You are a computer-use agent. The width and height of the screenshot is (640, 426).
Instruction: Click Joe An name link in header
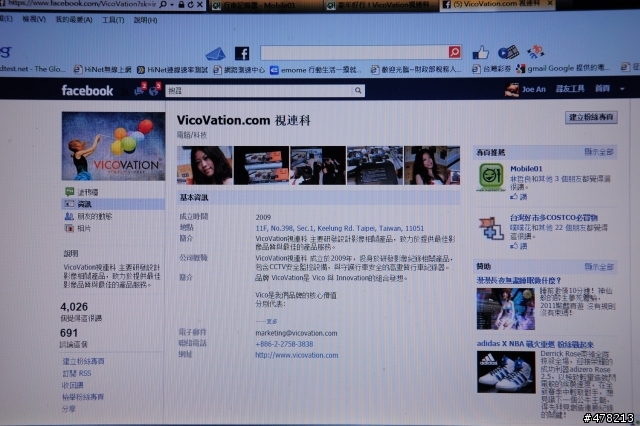point(533,89)
